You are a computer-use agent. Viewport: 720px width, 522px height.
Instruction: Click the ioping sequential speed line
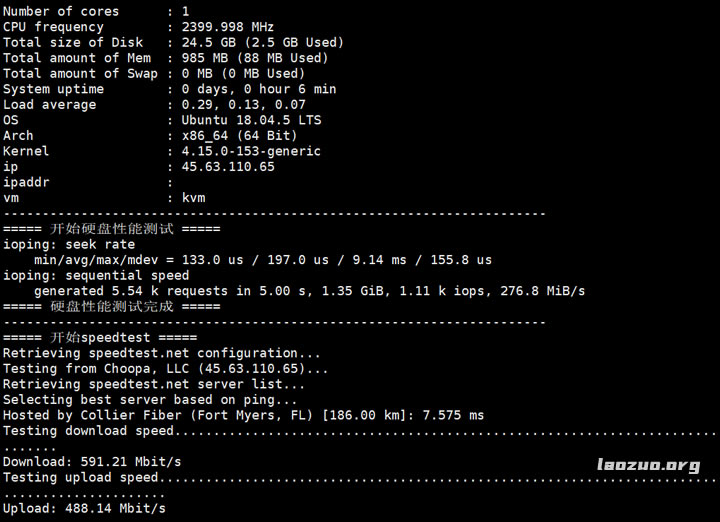(96, 275)
